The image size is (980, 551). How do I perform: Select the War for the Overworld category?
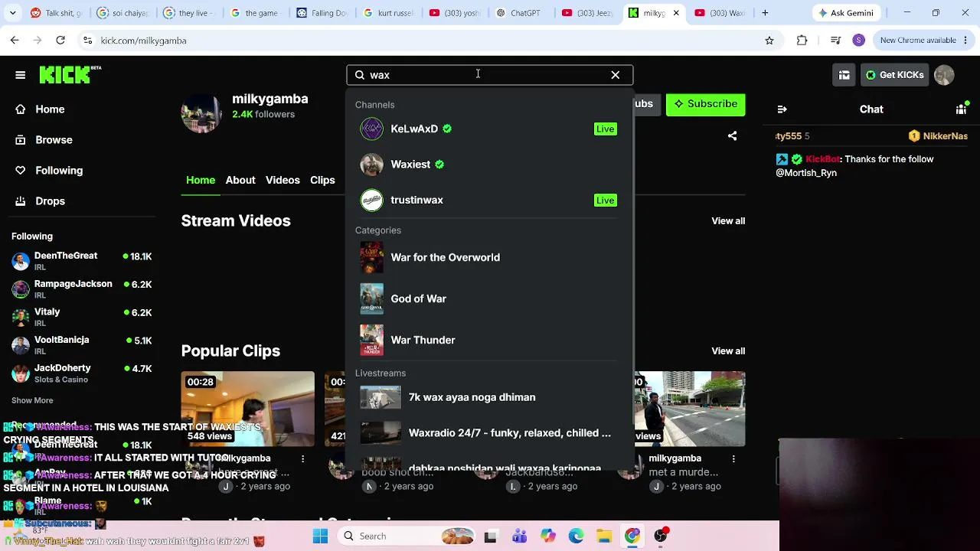pos(488,258)
